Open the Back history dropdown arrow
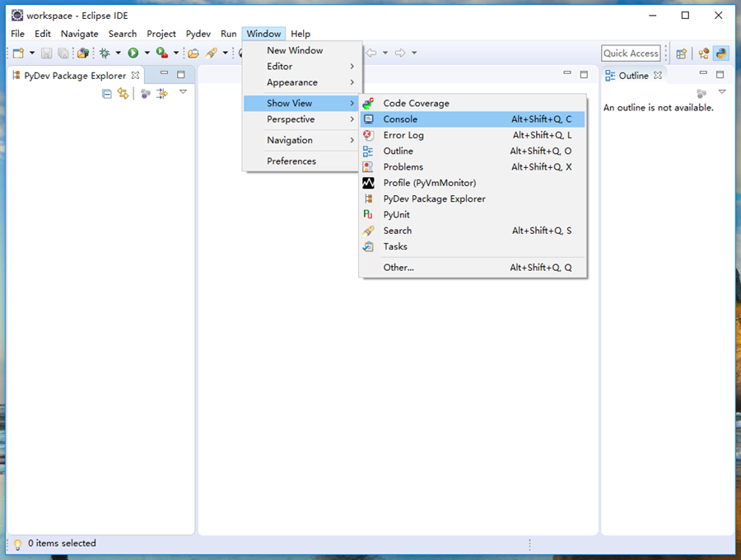The width and height of the screenshot is (741, 560). [x=385, y=53]
